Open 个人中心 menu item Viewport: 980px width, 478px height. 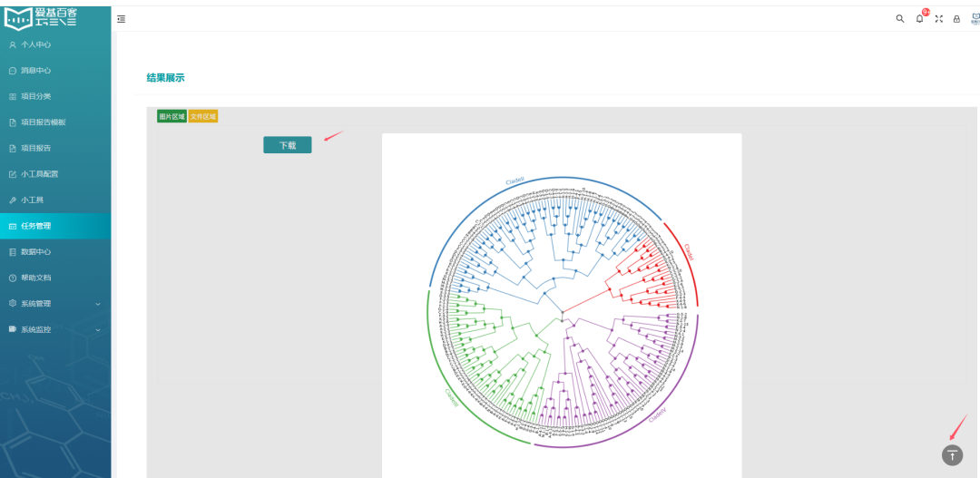[x=55, y=45]
